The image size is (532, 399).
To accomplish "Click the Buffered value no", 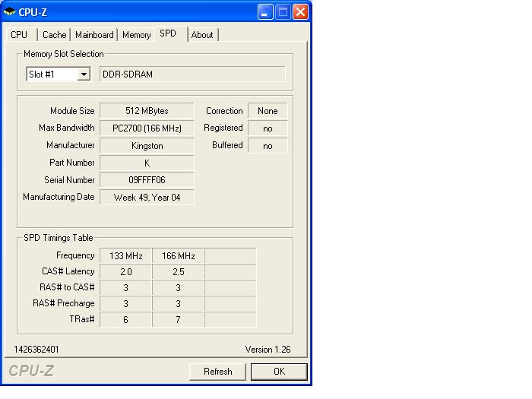I will [268, 146].
